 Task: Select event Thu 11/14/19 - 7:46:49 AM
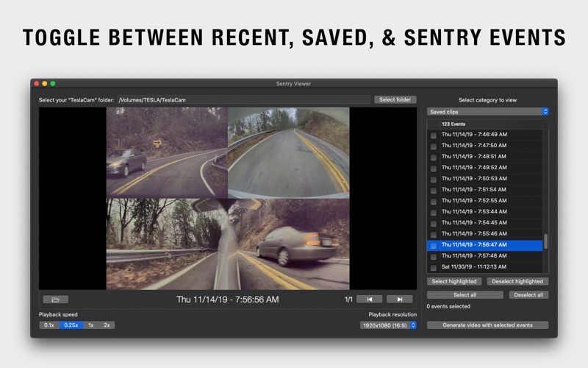pyautogui.click(x=474, y=134)
